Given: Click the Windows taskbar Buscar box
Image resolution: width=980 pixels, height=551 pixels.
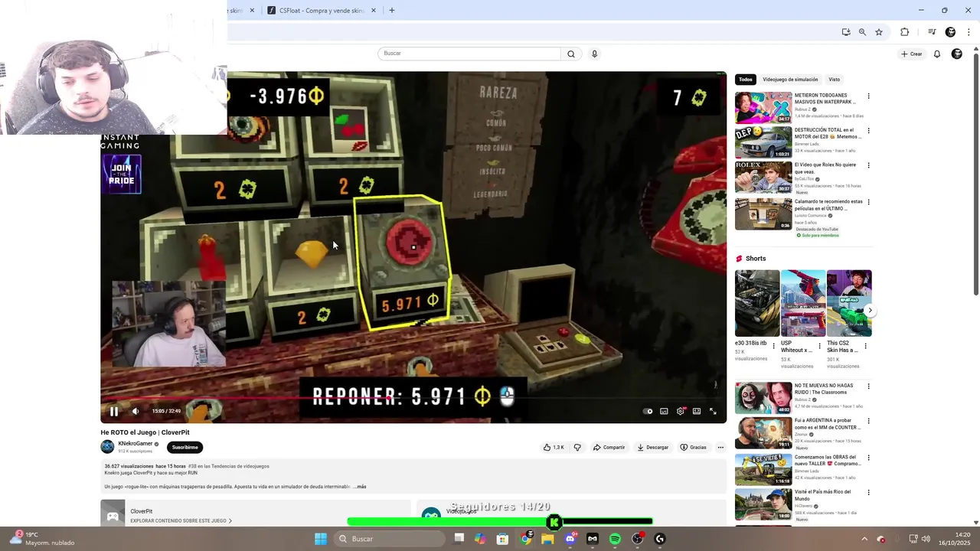Looking at the screenshot, I should click(x=390, y=539).
